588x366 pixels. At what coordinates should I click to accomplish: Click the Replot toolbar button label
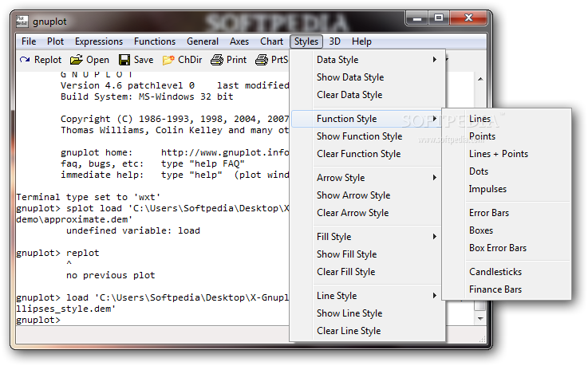click(48, 60)
